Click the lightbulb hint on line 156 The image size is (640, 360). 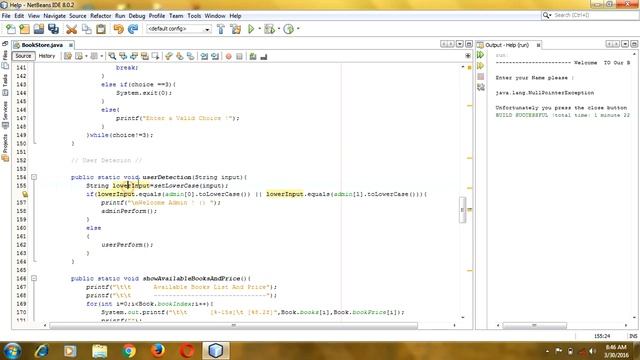[x=25, y=194]
